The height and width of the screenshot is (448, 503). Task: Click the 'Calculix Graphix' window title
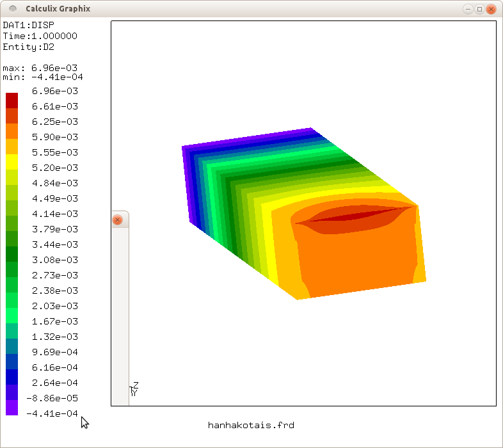58,9
